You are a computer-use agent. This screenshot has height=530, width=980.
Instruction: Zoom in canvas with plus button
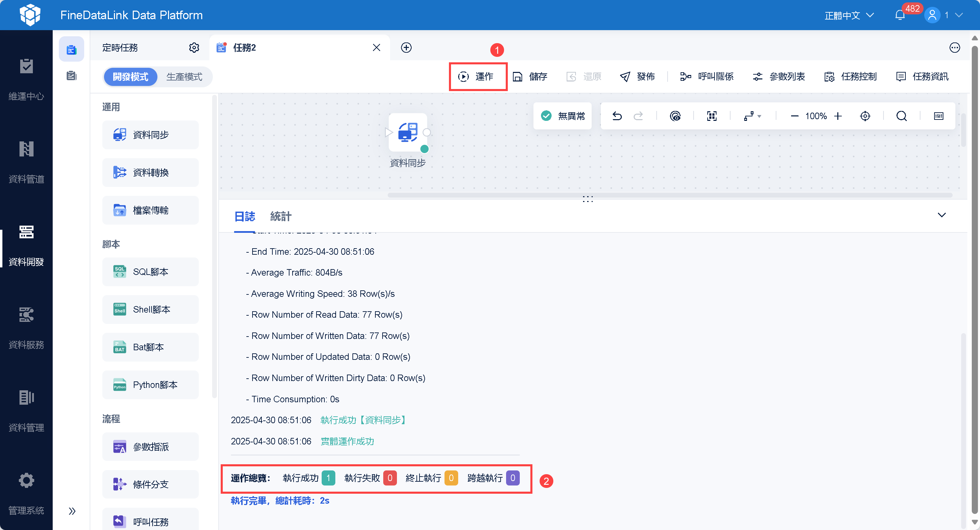coord(838,116)
